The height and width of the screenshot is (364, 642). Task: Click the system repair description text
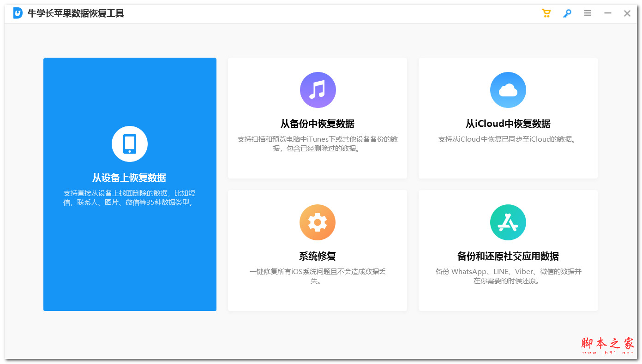[318, 276]
